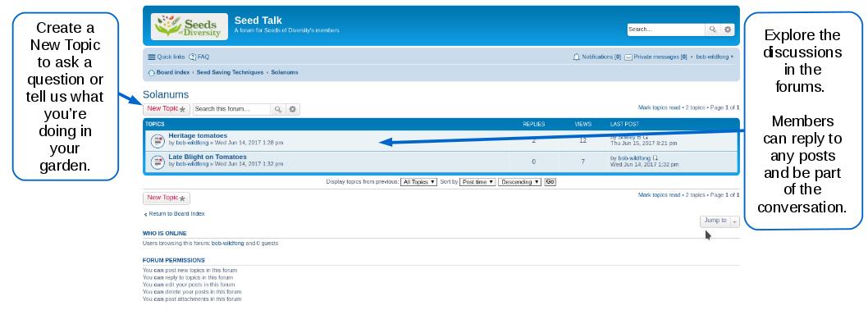Click bob-wildfong in Who is online
This screenshot has width=868, height=310.
pos(228,243)
